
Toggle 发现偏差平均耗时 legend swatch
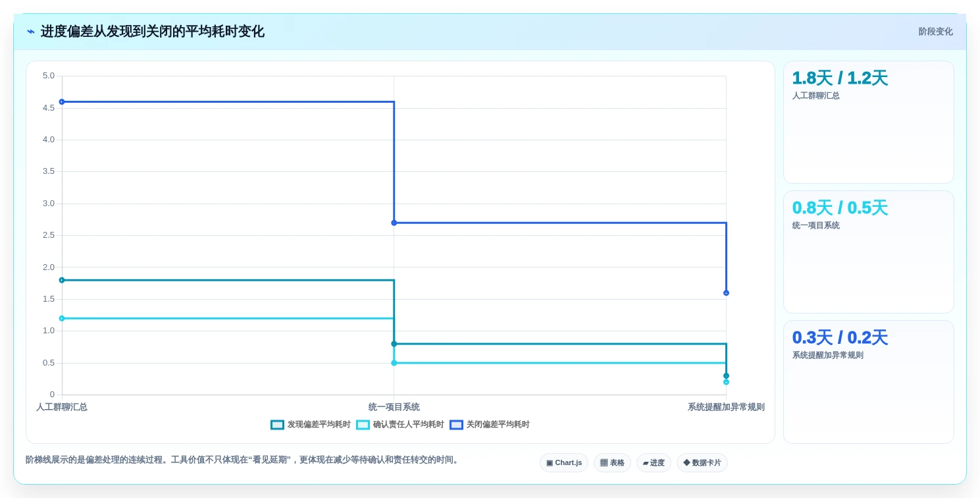[277, 425]
